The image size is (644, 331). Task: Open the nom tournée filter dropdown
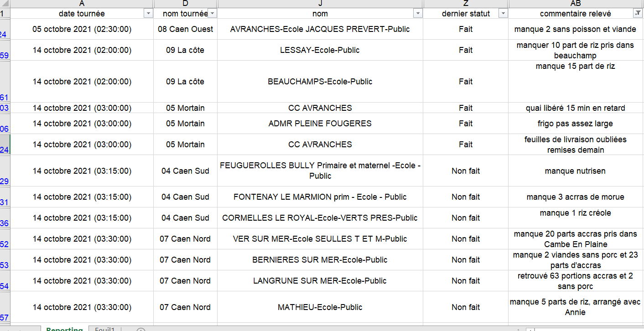(x=212, y=14)
